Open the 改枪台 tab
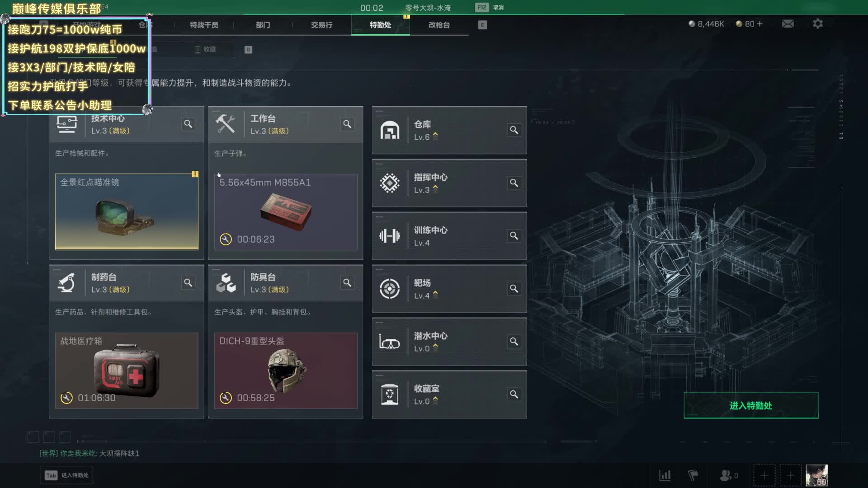The image size is (868, 488). [x=439, y=25]
